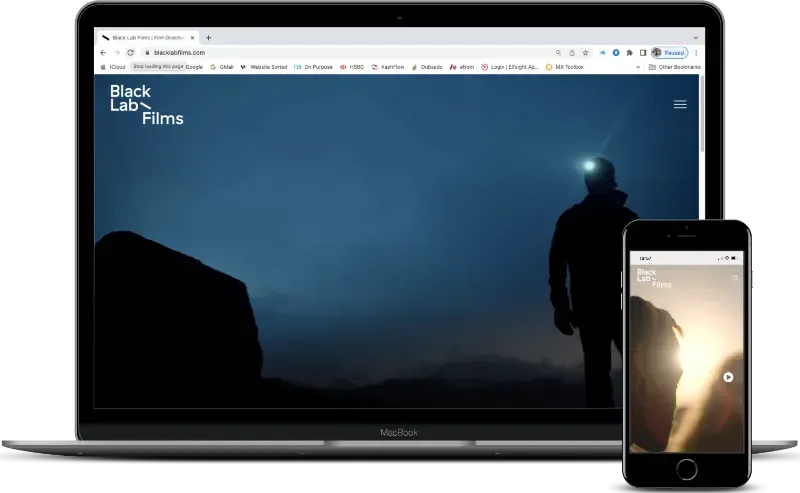Click the share page icon in address bar
The image size is (800, 493).
pyautogui.click(x=572, y=53)
